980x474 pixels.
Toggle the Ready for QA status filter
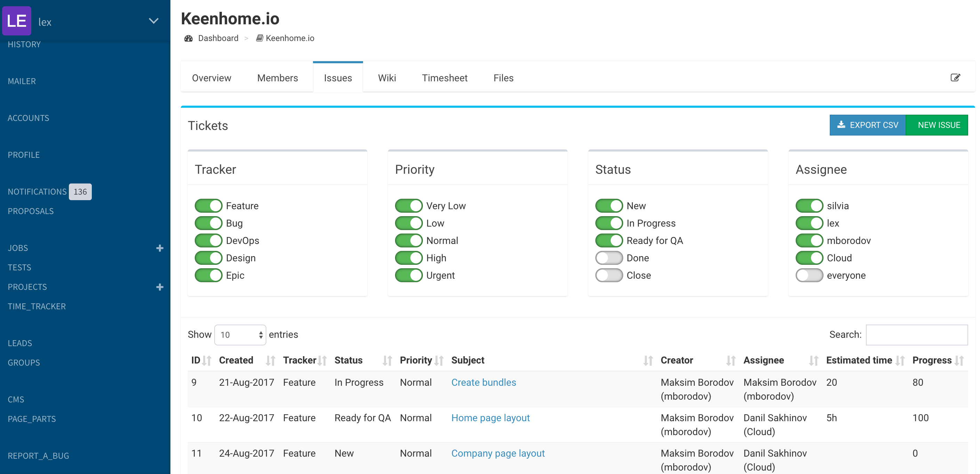(609, 240)
